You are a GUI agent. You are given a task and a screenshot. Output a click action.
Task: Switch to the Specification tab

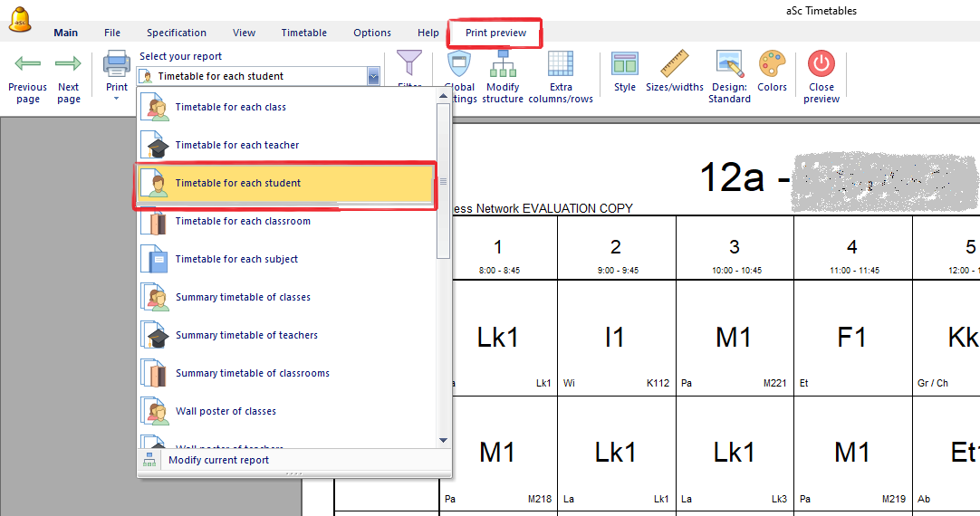pyautogui.click(x=177, y=33)
